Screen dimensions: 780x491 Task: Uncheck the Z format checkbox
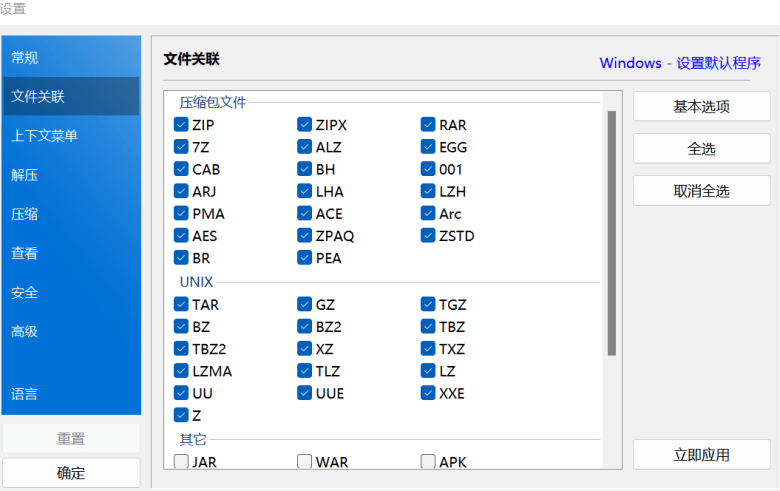(x=181, y=415)
